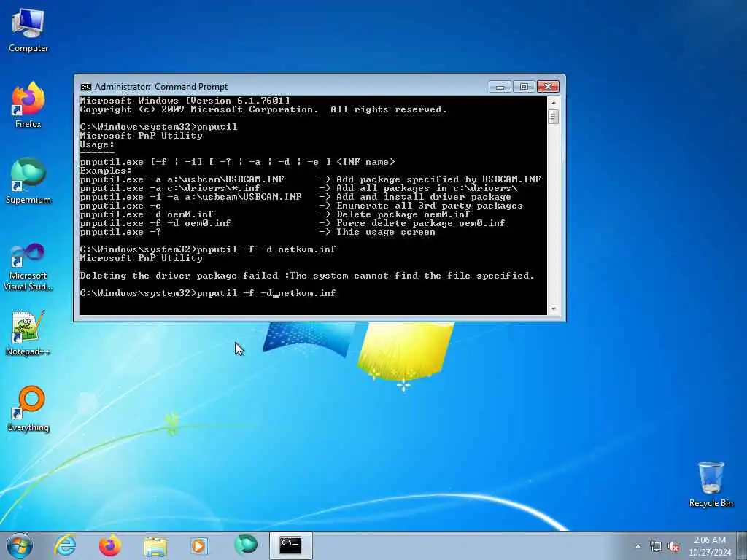
Task: Launch Internet Explorer from the taskbar
Action: (x=65, y=545)
